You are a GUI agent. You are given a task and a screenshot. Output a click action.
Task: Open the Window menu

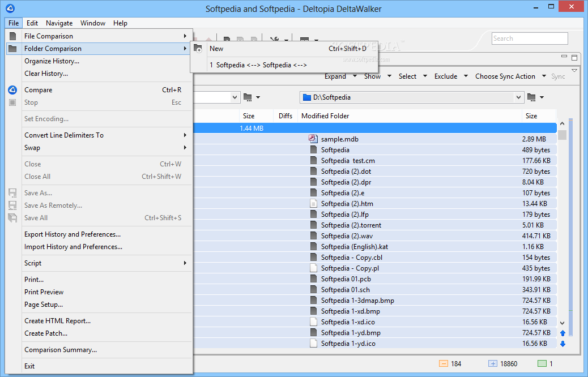pos(93,23)
